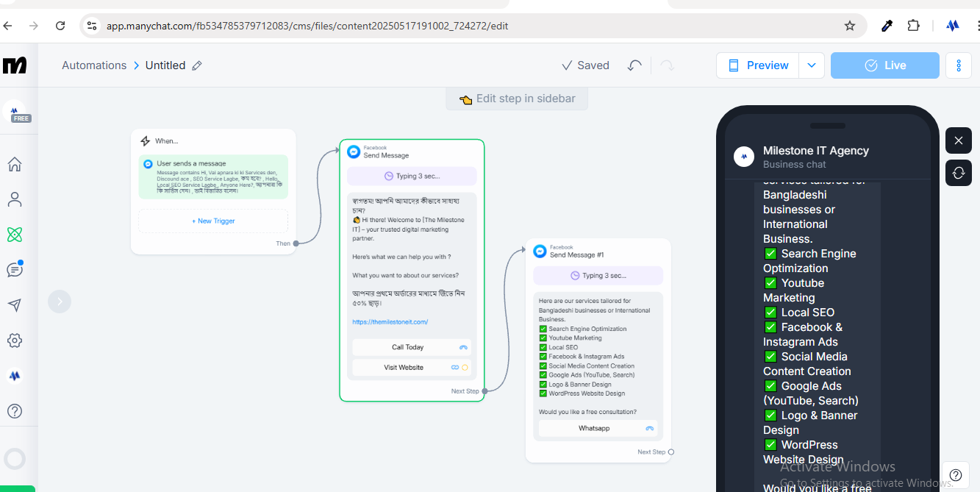This screenshot has height=492, width=980.
Task: Click Next Step connector on Send Message #1
Action: coord(670,452)
